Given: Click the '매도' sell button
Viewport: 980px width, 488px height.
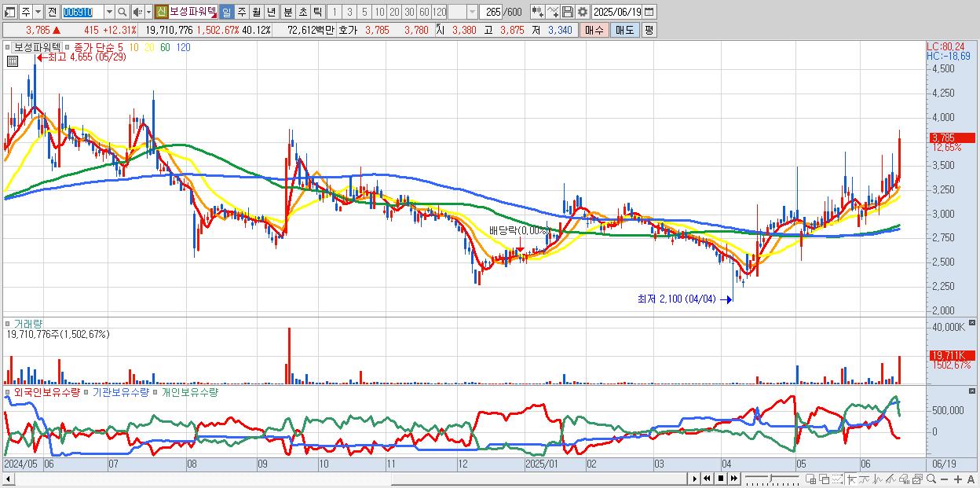Looking at the screenshot, I should click(x=624, y=30).
